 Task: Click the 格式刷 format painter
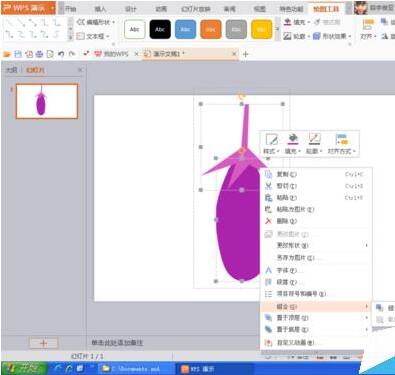point(327,22)
